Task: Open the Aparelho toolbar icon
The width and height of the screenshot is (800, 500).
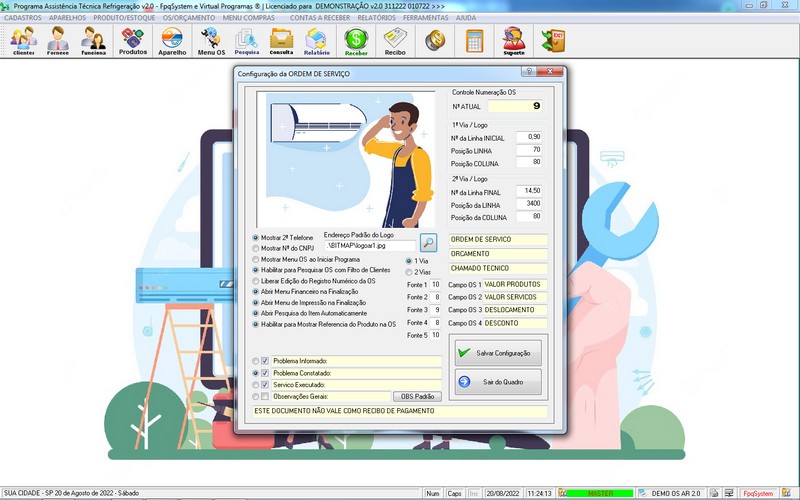Action: pos(172,41)
